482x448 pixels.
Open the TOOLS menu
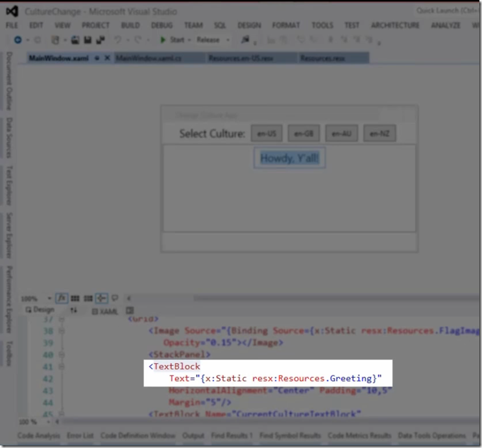pos(322,25)
